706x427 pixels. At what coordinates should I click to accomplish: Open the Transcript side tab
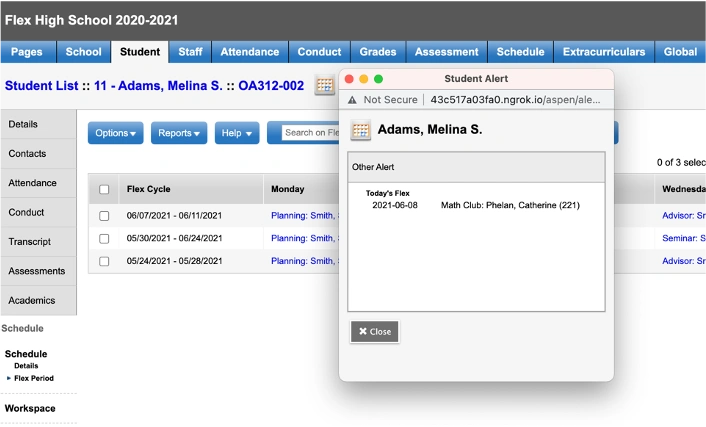30,242
